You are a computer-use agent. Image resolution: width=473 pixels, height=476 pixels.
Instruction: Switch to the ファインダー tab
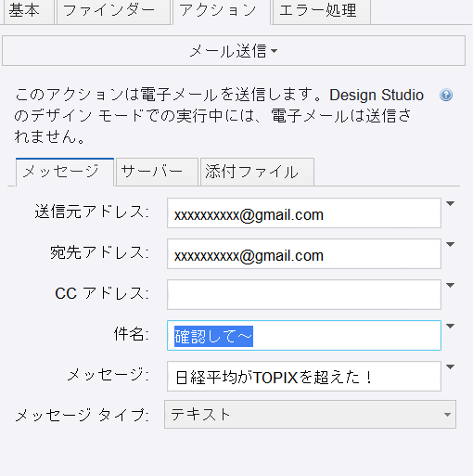coord(113,11)
